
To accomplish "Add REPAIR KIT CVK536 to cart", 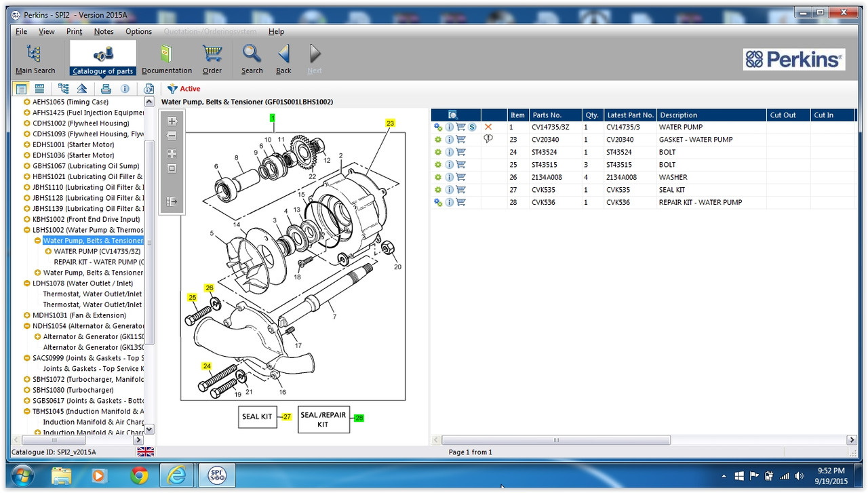I will click(460, 202).
